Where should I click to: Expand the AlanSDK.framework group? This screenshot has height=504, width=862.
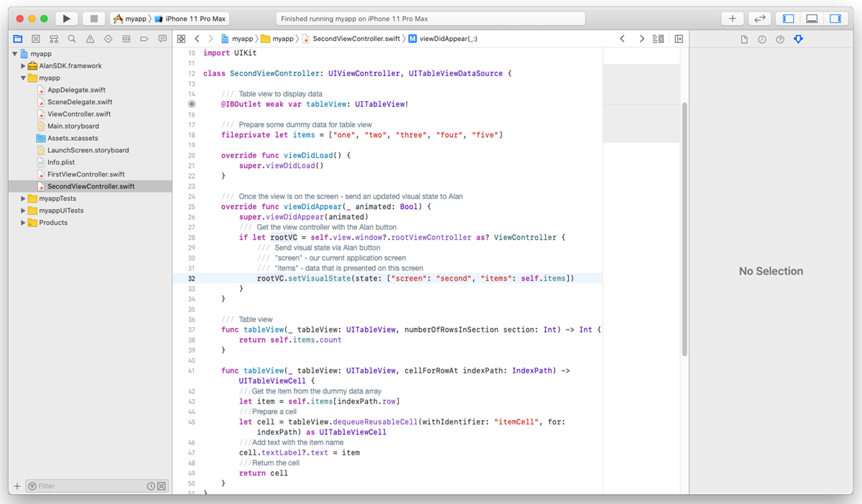23,65
